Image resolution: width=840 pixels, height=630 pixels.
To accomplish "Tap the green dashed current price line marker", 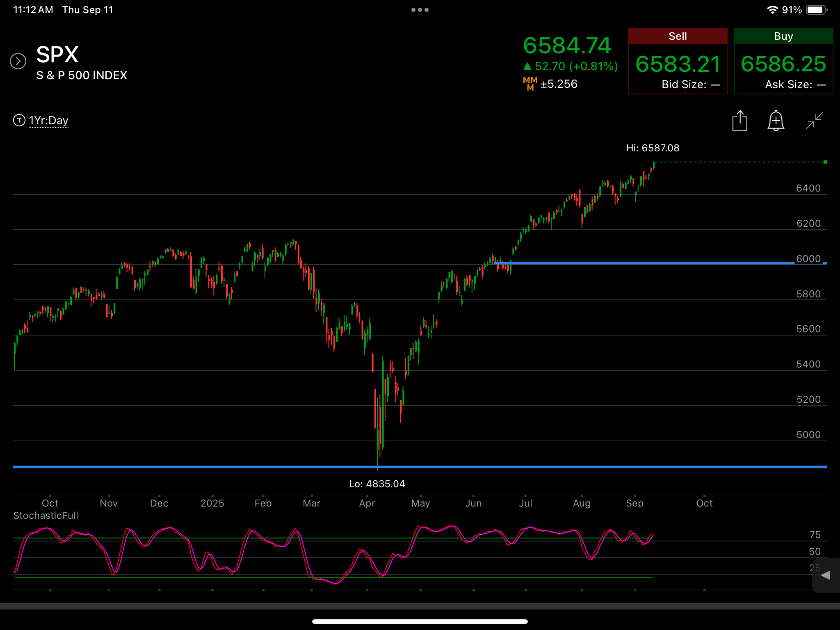I will tap(825, 162).
